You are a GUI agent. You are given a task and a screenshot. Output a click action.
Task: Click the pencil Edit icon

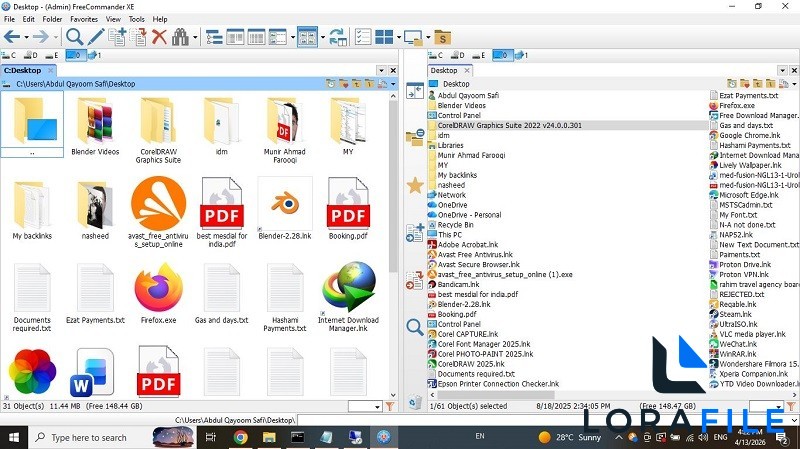pyautogui.click(x=95, y=37)
